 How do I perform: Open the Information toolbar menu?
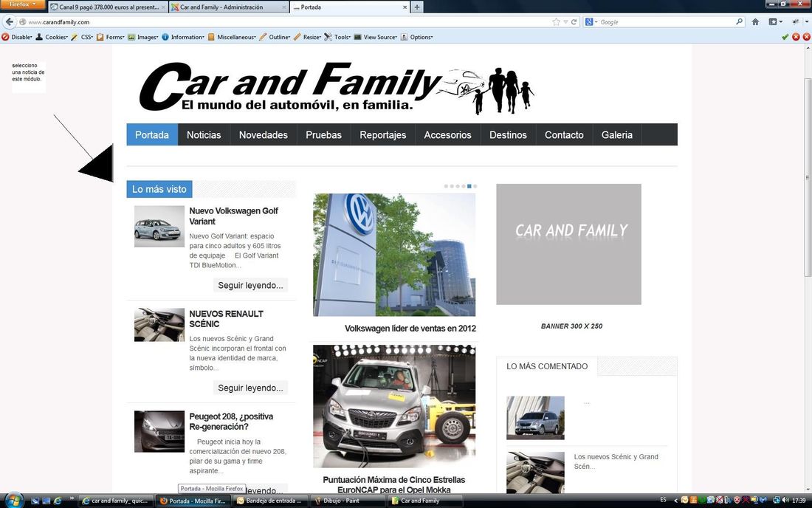coord(183,37)
